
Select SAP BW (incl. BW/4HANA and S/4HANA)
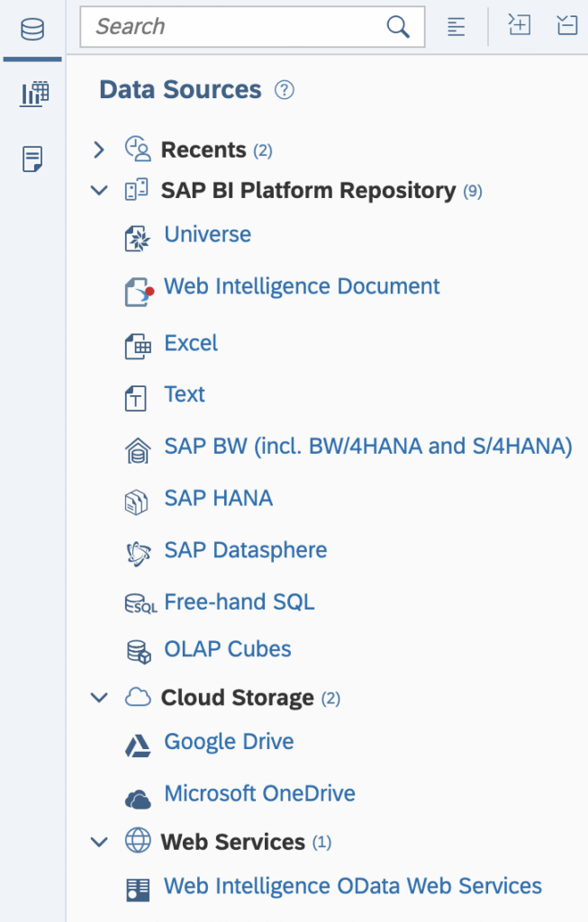coord(368,447)
